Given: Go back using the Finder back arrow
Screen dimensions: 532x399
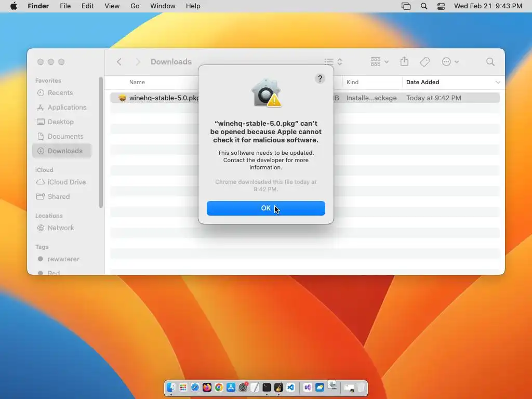Looking at the screenshot, I should tap(119, 62).
